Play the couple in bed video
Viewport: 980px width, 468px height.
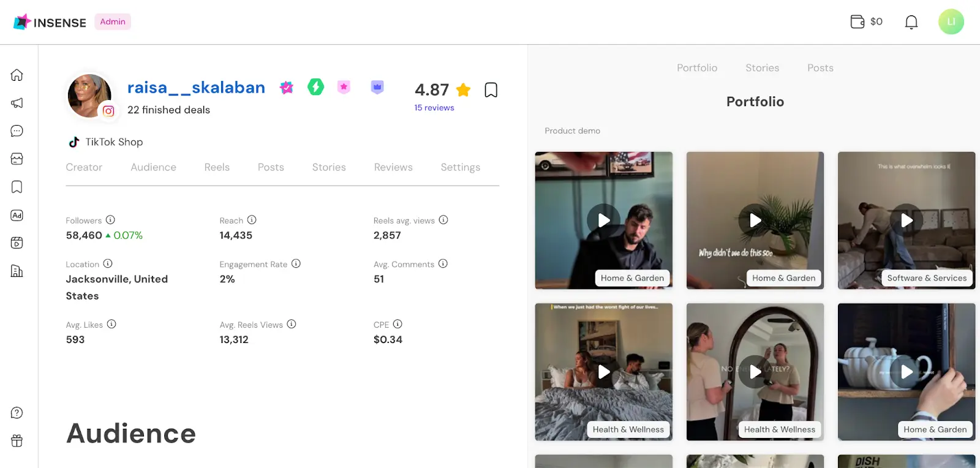[604, 372]
